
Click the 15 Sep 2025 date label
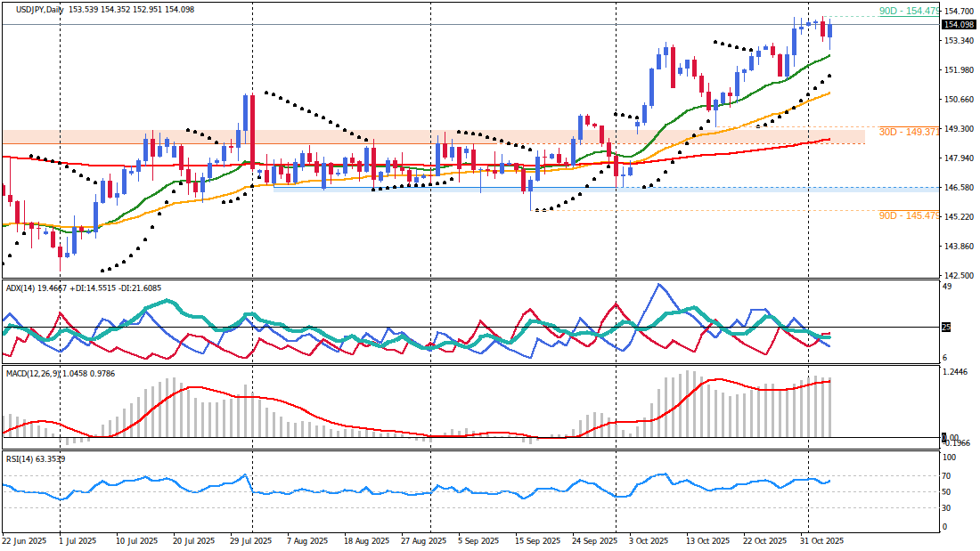point(537,541)
